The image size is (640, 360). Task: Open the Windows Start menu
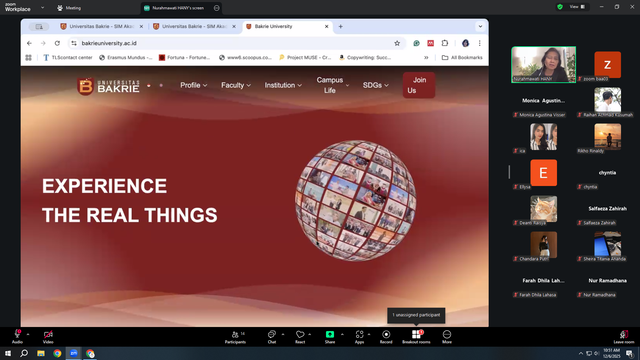(8, 353)
